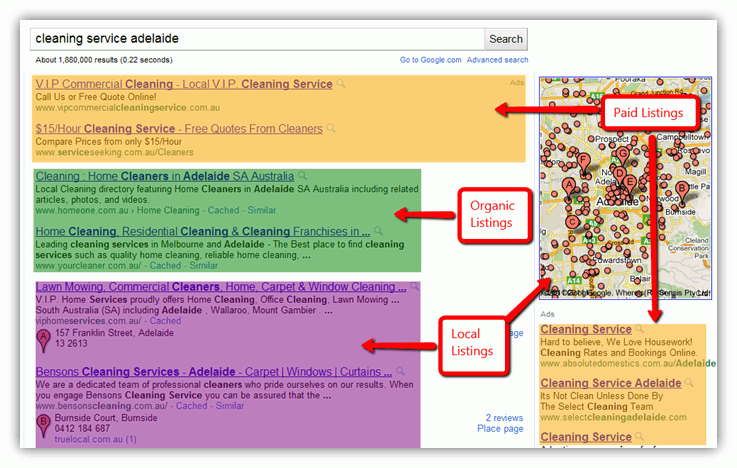Click 'www.selectcleaningadelaide.com' URL text
Image resolution: width=737 pixels, height=468 pixels.
tap(613, 417)
